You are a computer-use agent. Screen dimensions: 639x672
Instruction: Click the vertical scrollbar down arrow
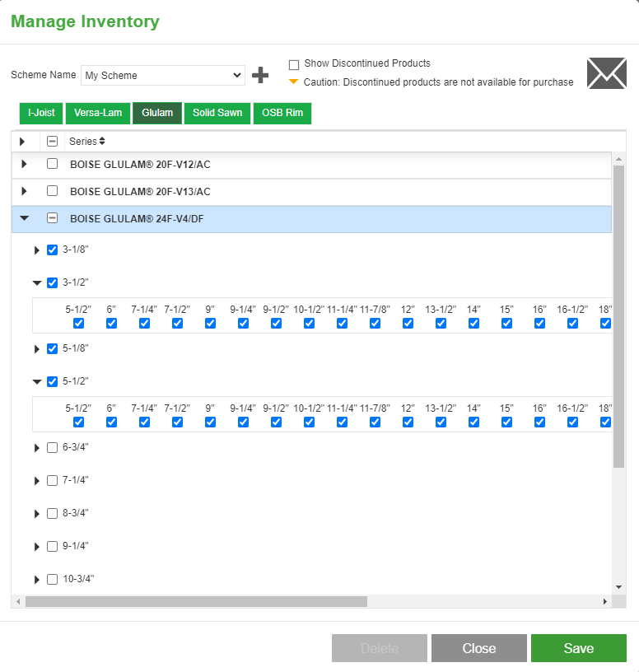tap(618, 587)
